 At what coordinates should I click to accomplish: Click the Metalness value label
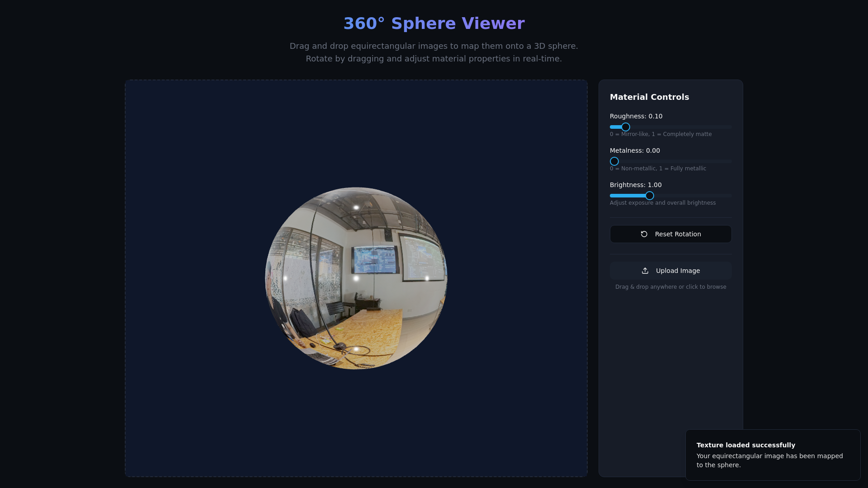pos(635,150)
